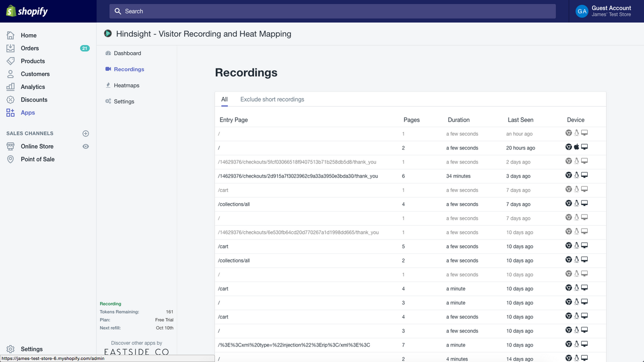Open the /collections/all recording entry
This screenshot has height=362, width=644.
[x=234, y=204]
